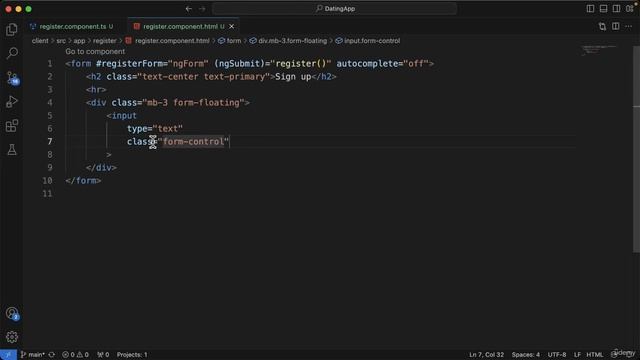Toggle the secondary side bar layout icon

point(616,9)
